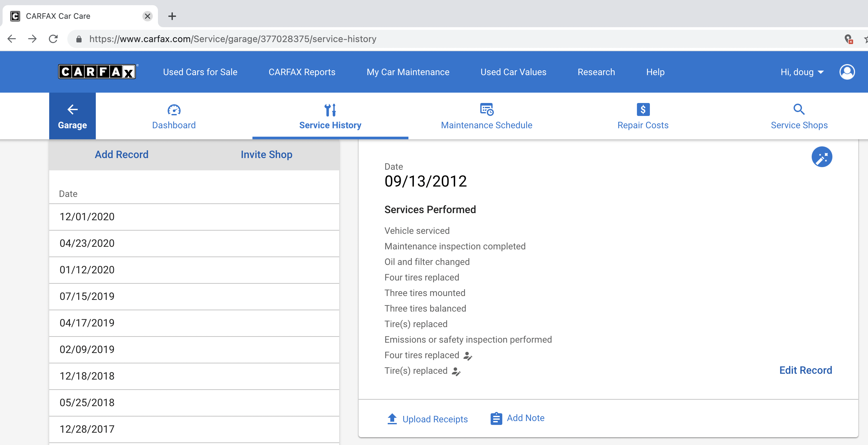The width and height of the screenshot is (868, 445).
Task: Click the Garage back arrow icon
Action: tap(72, 109)
